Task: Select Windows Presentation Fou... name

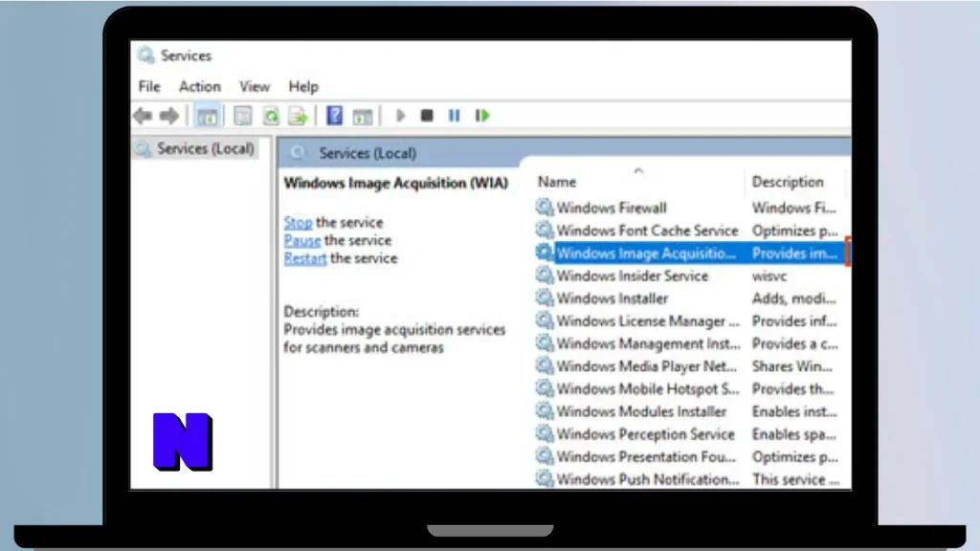Action: click(646, 456)
